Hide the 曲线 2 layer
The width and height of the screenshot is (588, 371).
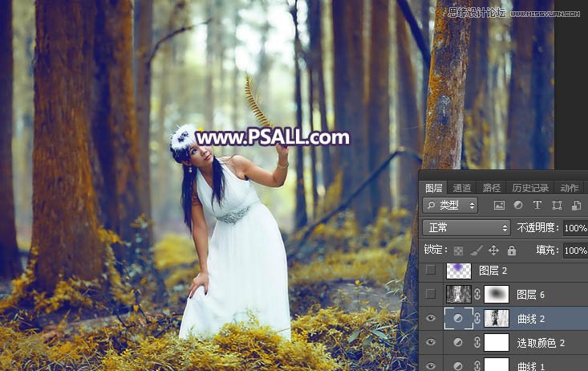(431, 319)
